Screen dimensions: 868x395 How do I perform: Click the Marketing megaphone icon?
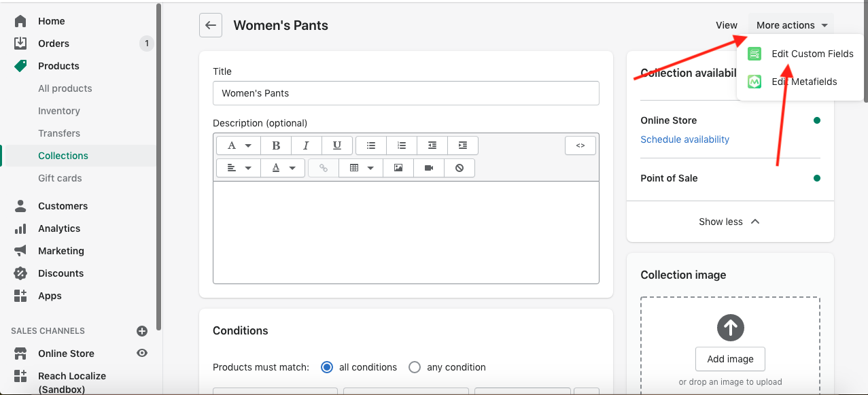pyautogui.click(x=20, y=251)
